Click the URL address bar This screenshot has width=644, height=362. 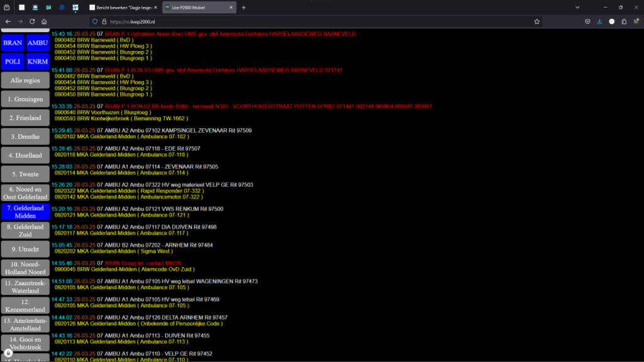coord(314,21)
